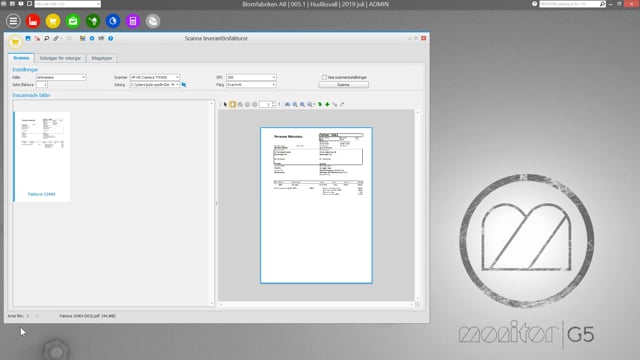Click the top search input field

570,4
